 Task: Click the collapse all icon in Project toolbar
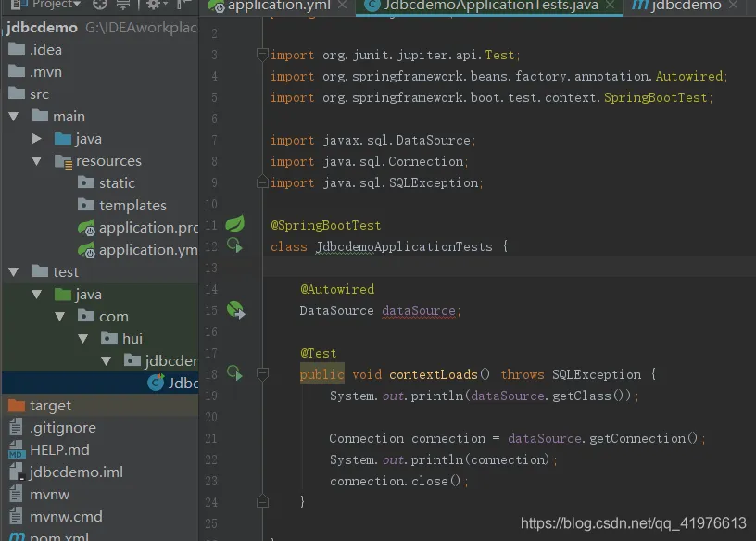point(123,5)
